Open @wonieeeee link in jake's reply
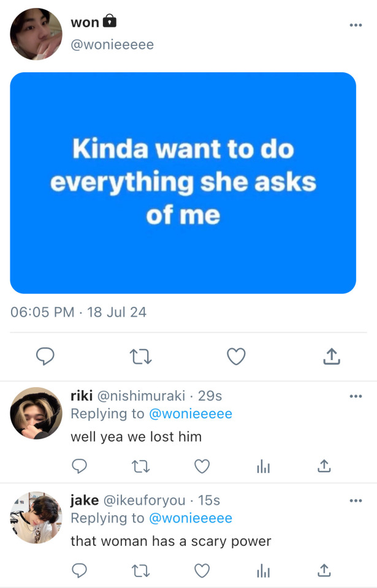Screen dimensions: 377x588 coord(191,518)
